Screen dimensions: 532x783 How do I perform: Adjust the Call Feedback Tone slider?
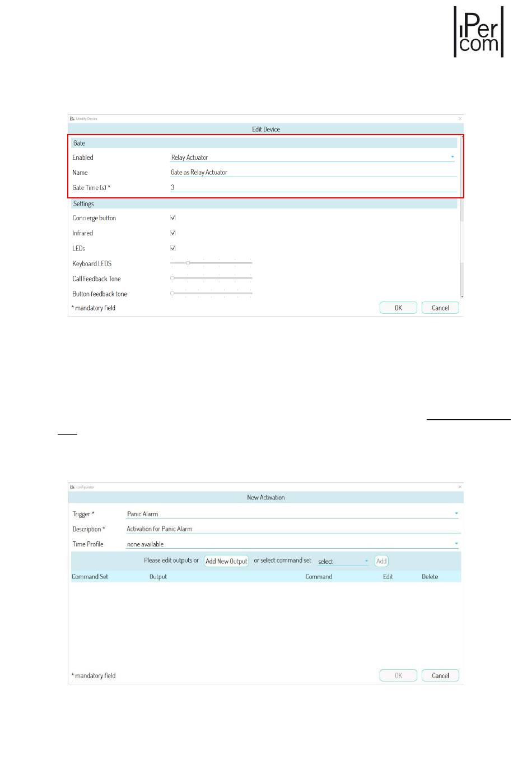pyautogui.click(x=212, y=278)
